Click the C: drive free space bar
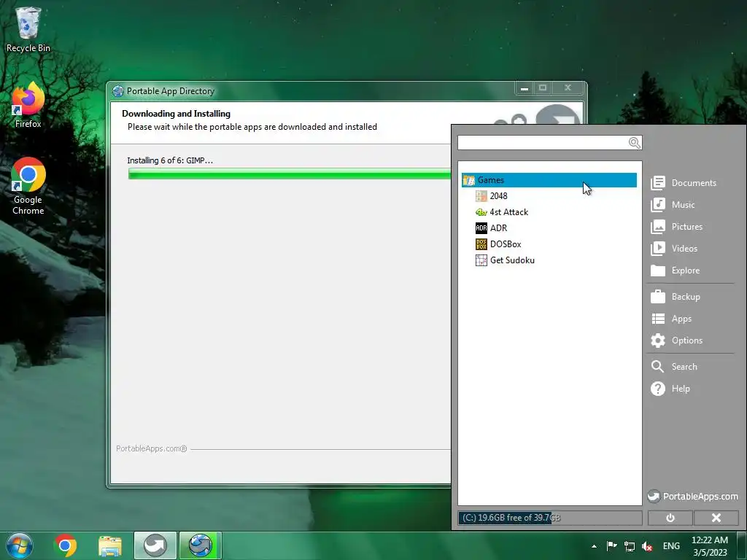This screenshot has width=747, height=560. pos(550,518)
